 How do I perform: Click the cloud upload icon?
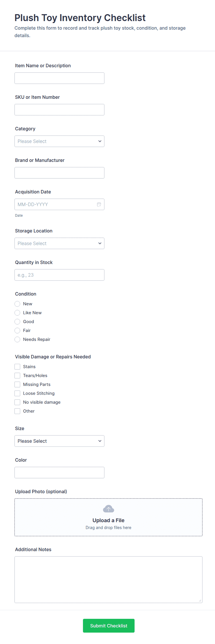(x=108, y=508)
